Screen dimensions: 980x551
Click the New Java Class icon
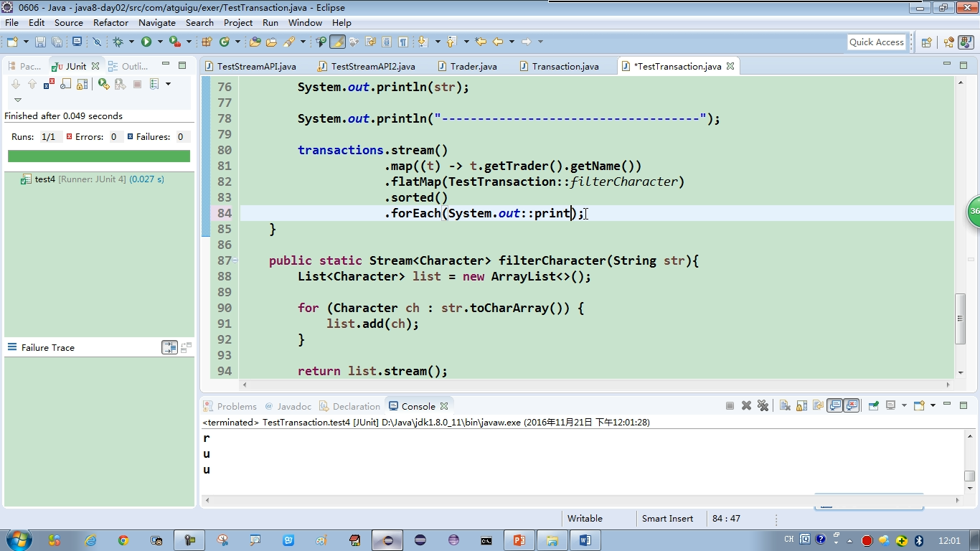[224, 42]
